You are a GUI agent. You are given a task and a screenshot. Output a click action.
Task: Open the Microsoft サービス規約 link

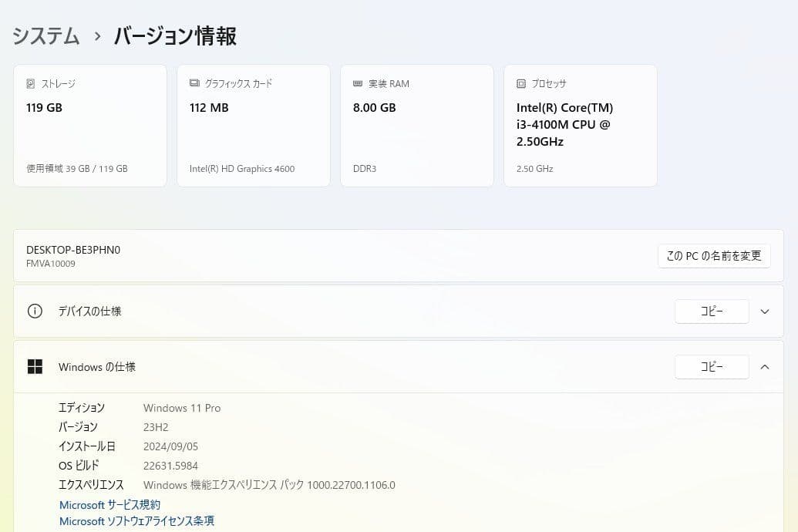[x=109, y=504]
